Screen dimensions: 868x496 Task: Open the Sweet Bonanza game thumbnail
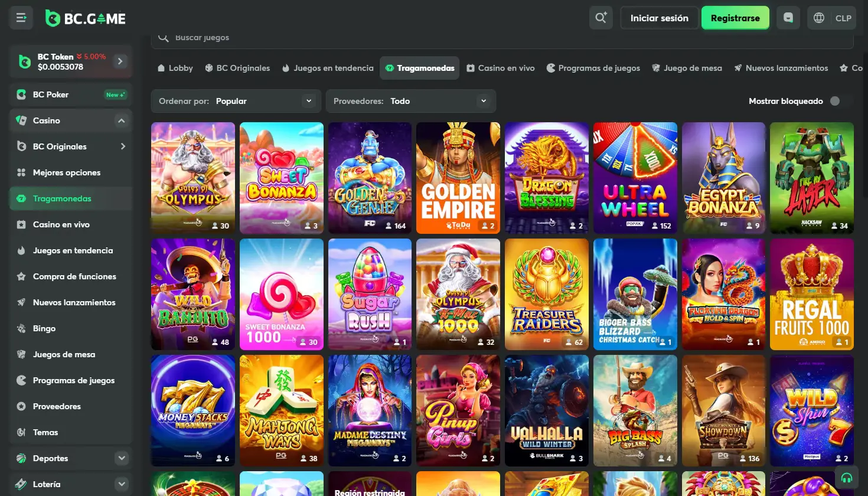coord(281,177)
